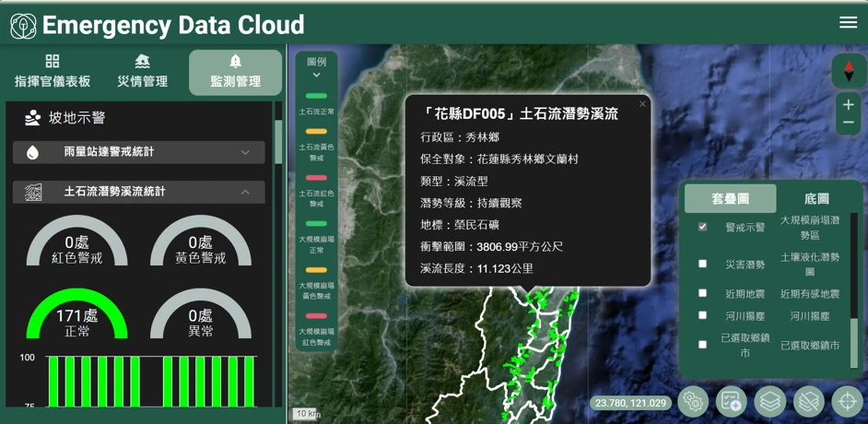868x424 pixels.
Task: Click the left sidebar scrollbar thumb
Action: click(278, 142)
